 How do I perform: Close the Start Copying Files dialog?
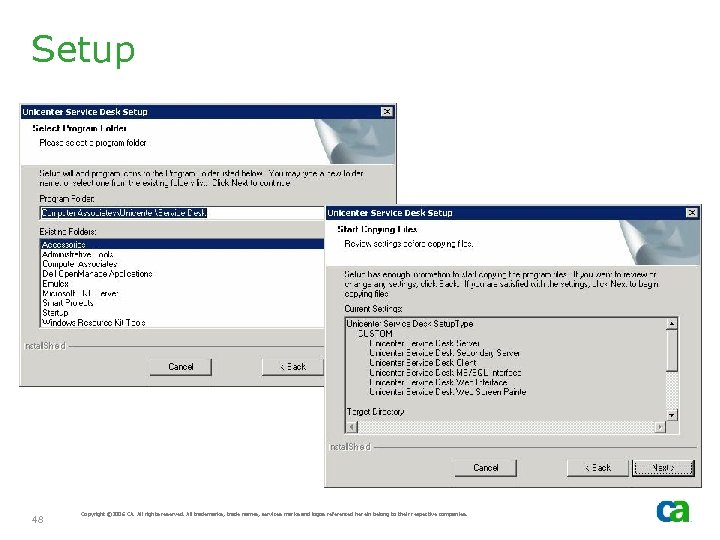point(692,213)
